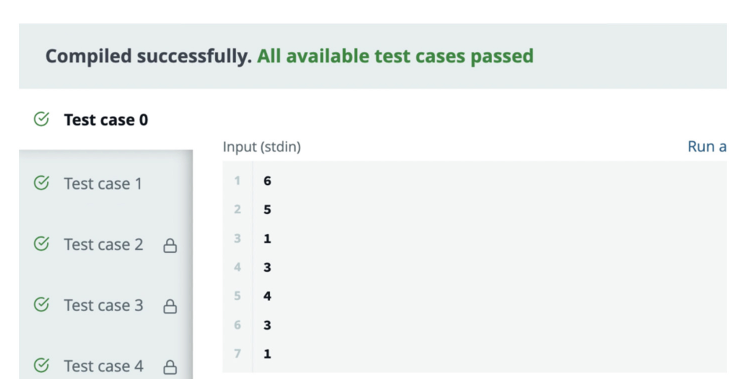The width and height of the screenshot is (739, 379).
Task: Click the green check icon for Test case 0
Action: pos(41,119)
